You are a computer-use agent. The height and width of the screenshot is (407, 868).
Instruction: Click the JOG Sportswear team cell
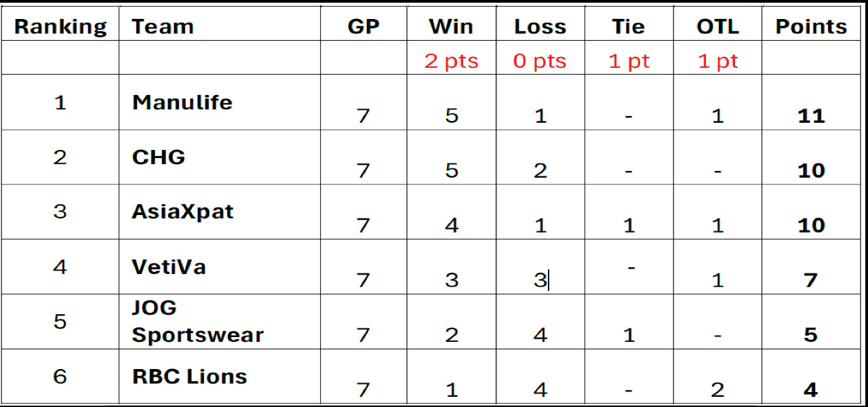pyautogui.click(x=197, y=322)
